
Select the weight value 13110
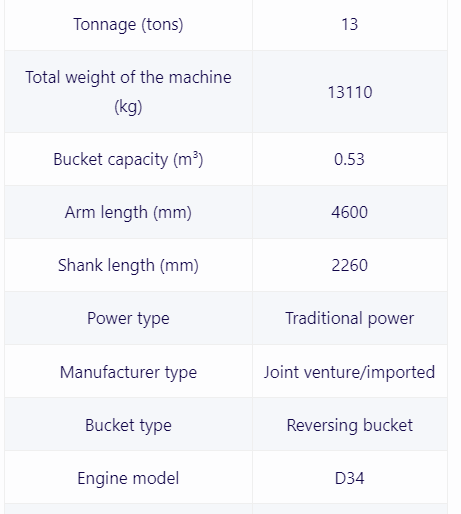350,92
